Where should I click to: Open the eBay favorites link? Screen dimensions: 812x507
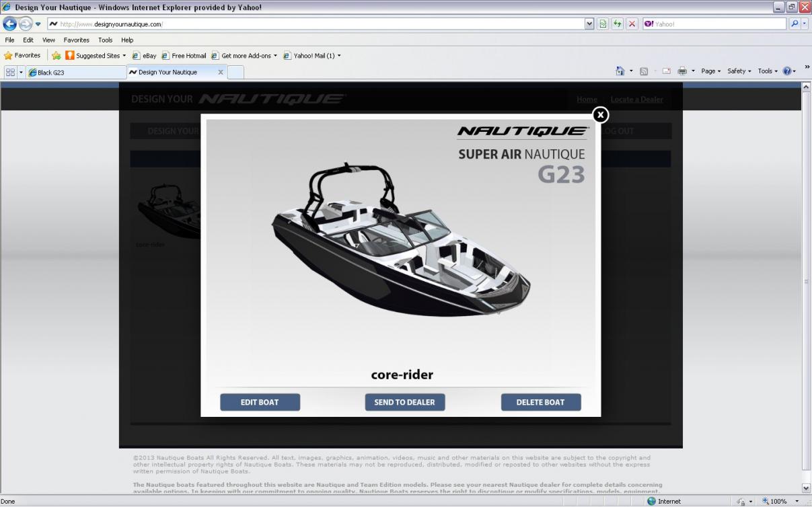tap(144, 56)
